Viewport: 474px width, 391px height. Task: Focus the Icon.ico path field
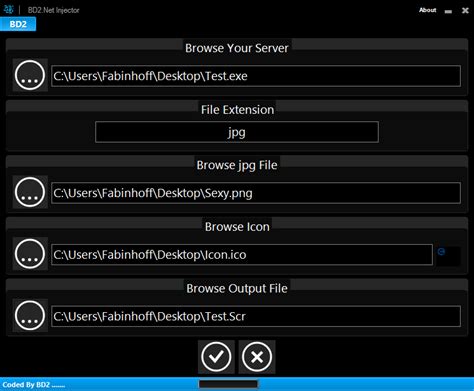(242, 255)
